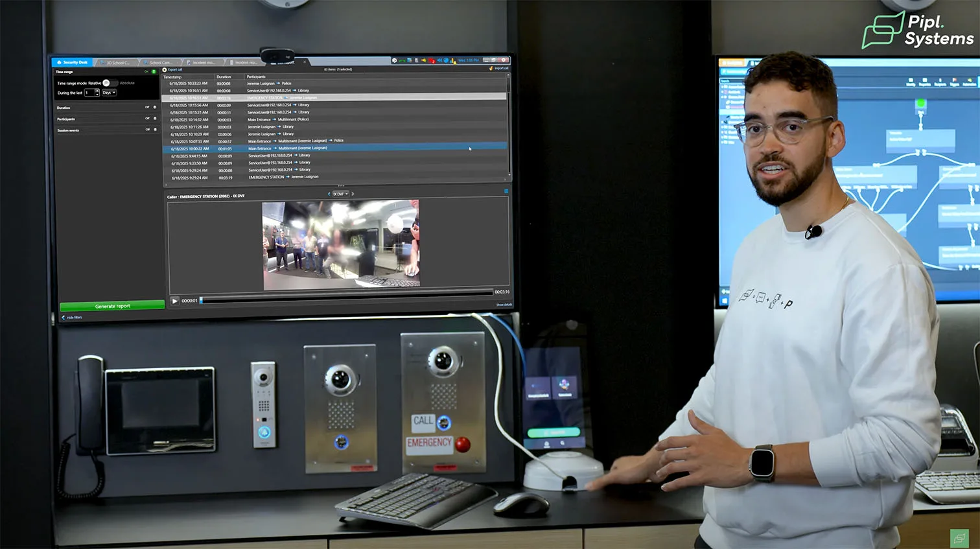Click the round gauge tray icon
Viewport: 980px width, 549px height.
pos(394,60)
